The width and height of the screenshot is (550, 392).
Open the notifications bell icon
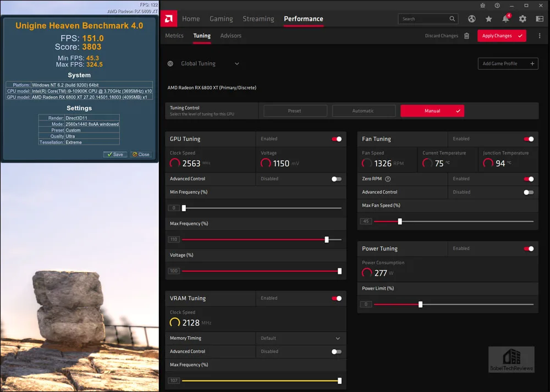coord(505,19)
